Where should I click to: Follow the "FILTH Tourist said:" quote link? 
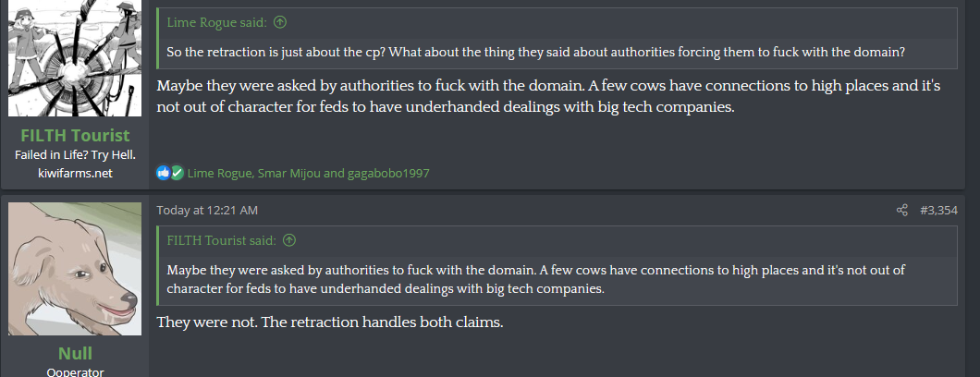[x=222, y=240]
